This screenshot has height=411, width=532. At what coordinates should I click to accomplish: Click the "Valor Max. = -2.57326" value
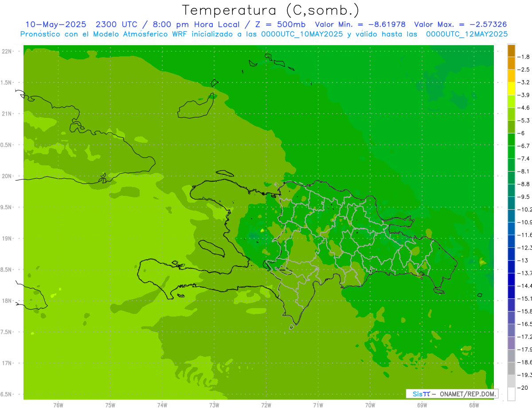(460, 24)
